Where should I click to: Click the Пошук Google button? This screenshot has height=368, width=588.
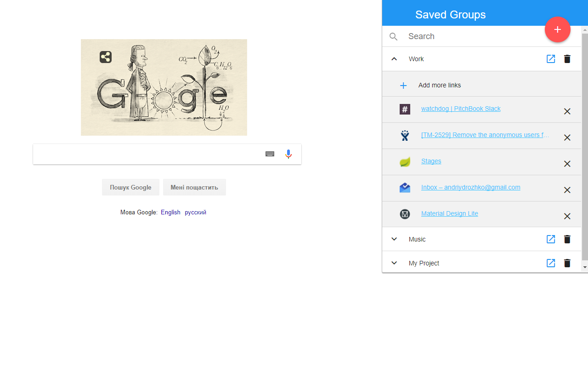130,187
